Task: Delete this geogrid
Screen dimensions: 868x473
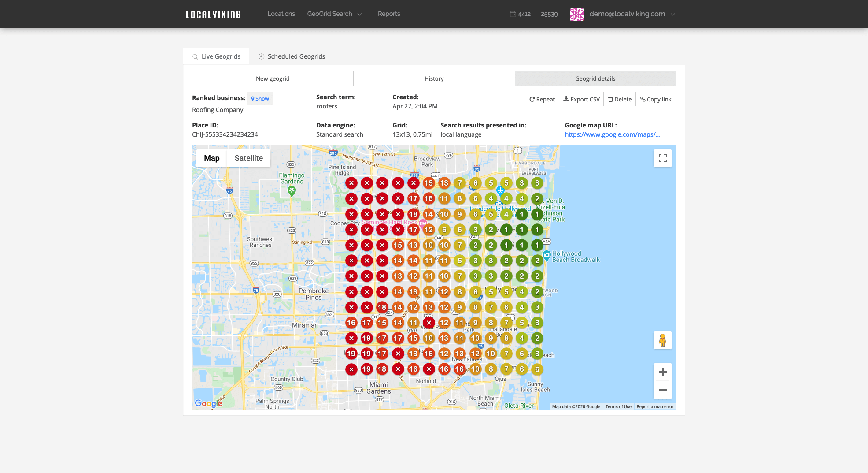Action: pyautogui.click(x=620, y=99)
